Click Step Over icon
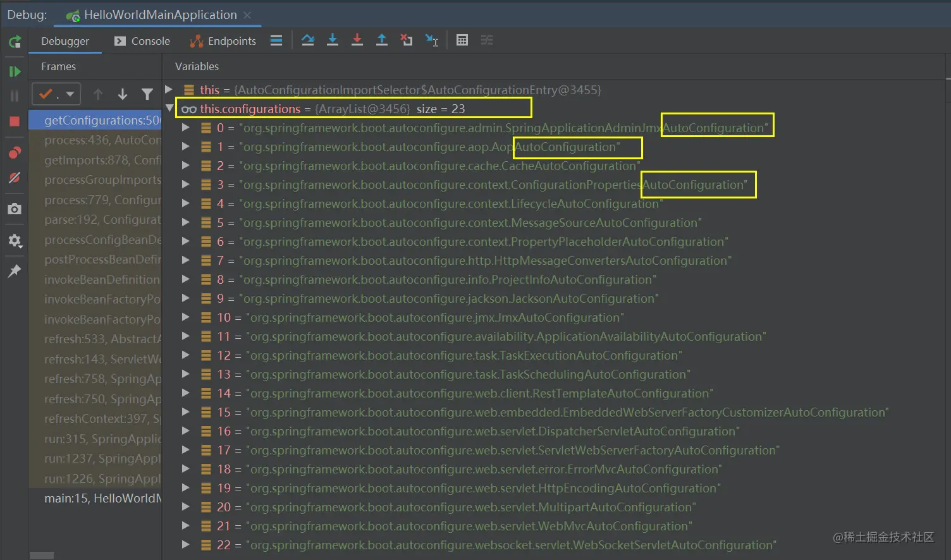The width and height of the screenshot is (951, 560). tap(308, 40)
